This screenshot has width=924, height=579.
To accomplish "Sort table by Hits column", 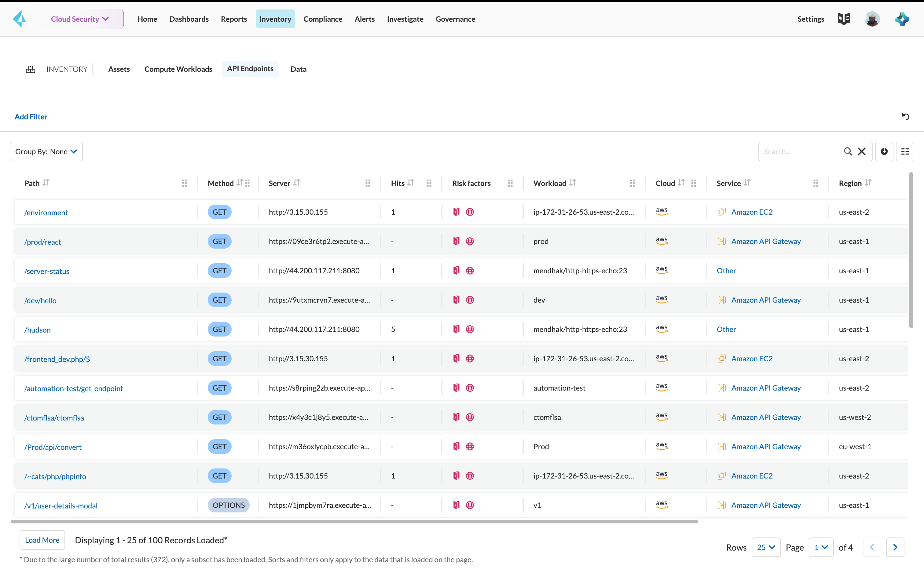I will point(411,183).
